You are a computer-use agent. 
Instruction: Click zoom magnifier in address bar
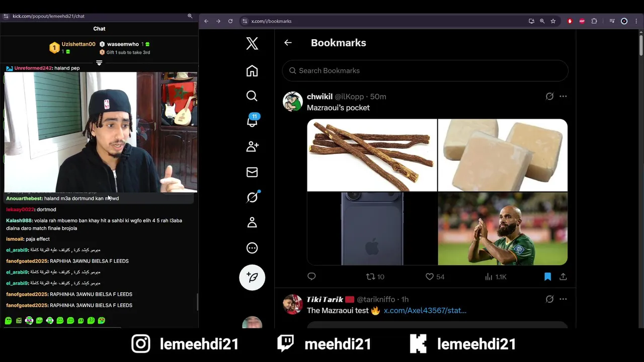pyautogui.click(x=542, y=21)
